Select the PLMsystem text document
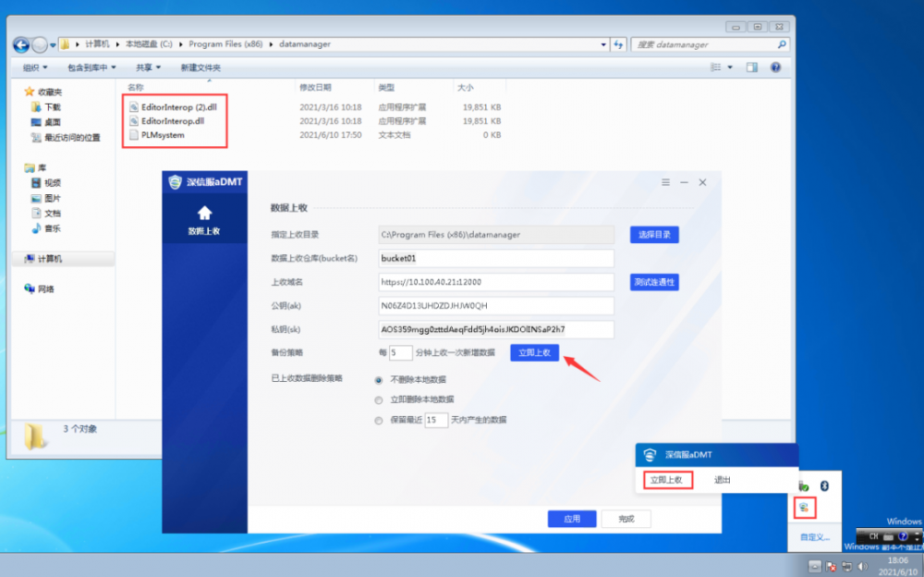Viewport: 924px width, 577px height. [157, 135]
